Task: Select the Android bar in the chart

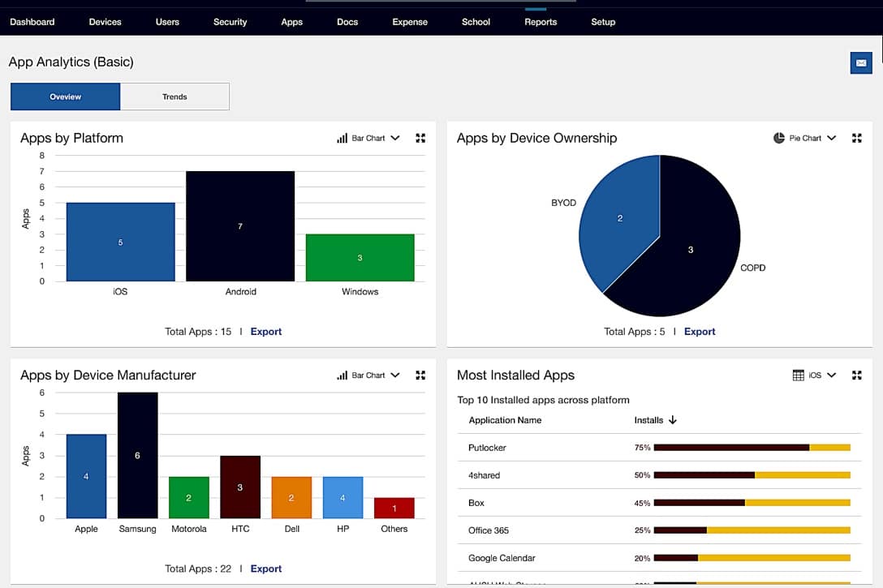Action: 240,226
